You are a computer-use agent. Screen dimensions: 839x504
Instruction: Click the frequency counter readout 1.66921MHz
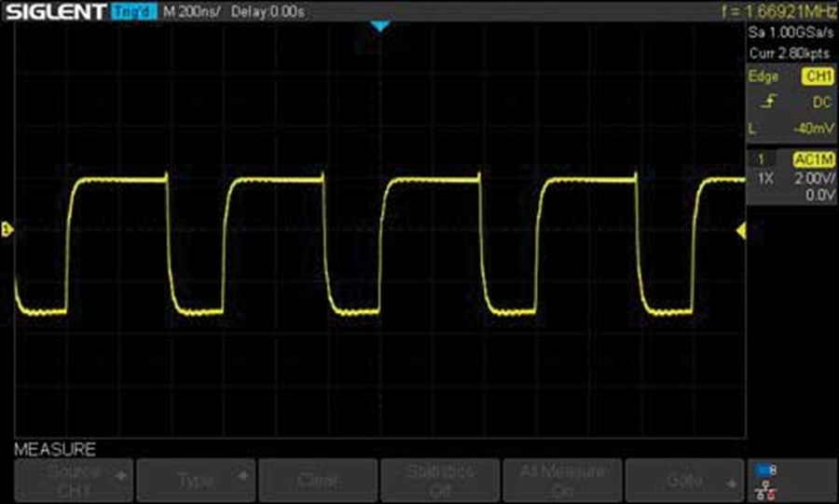coord(779,11)
